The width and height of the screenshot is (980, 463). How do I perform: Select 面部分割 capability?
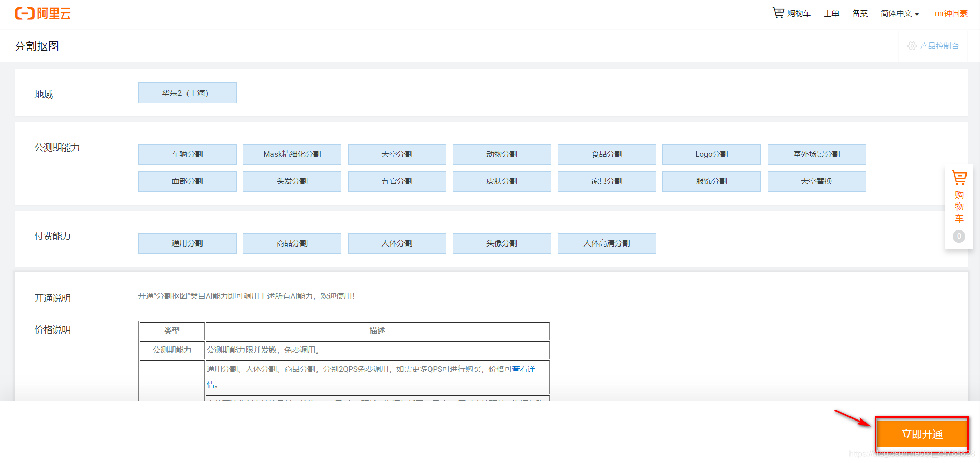pos(188,181)
